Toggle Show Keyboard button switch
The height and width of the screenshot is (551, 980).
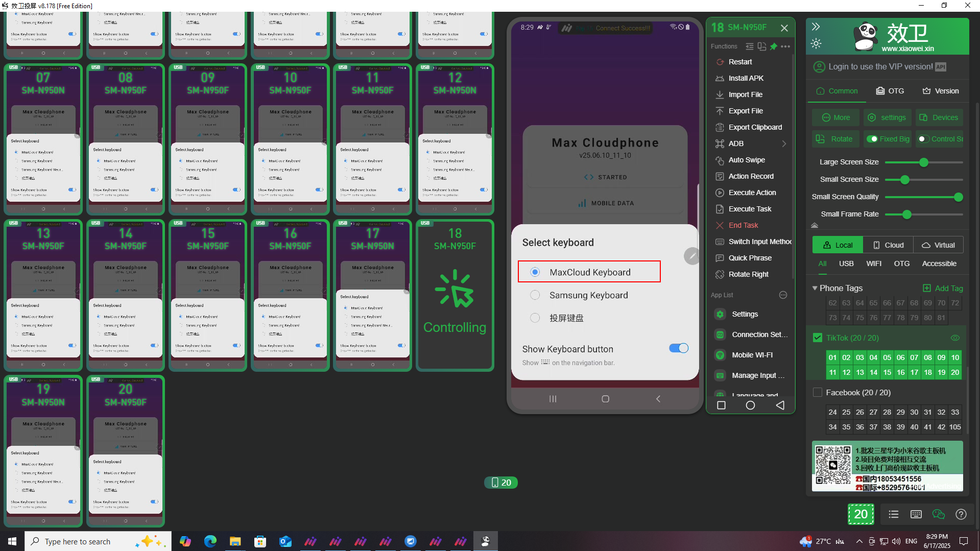[x=679, y=348]
